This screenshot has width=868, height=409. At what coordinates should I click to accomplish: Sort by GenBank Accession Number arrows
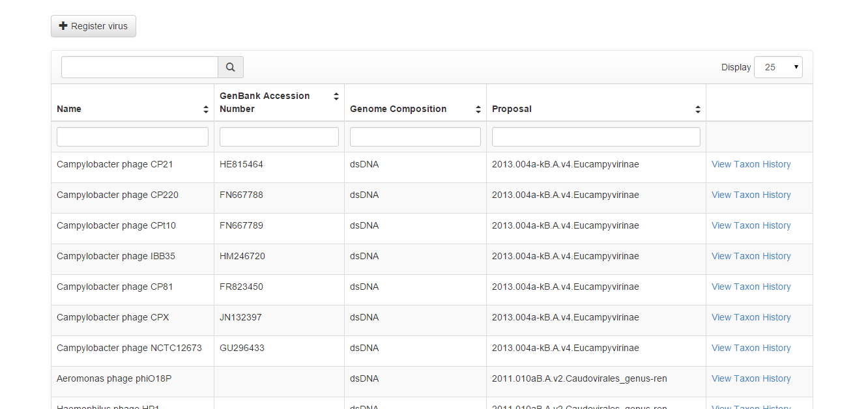click(336, 96)
